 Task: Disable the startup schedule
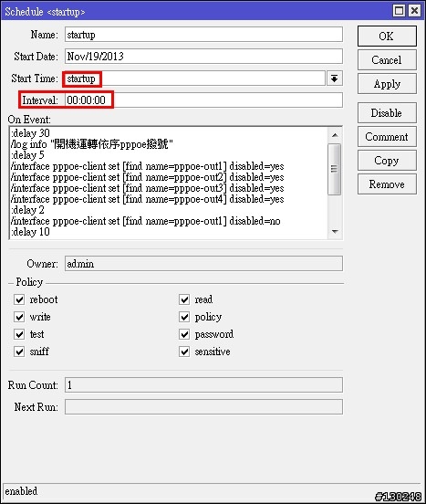pyautogui.click(x=387, y=113)
